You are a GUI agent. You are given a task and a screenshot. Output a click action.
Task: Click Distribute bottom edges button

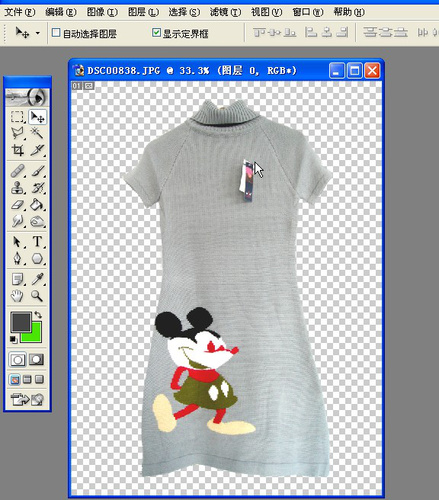[x=401, y=32]
